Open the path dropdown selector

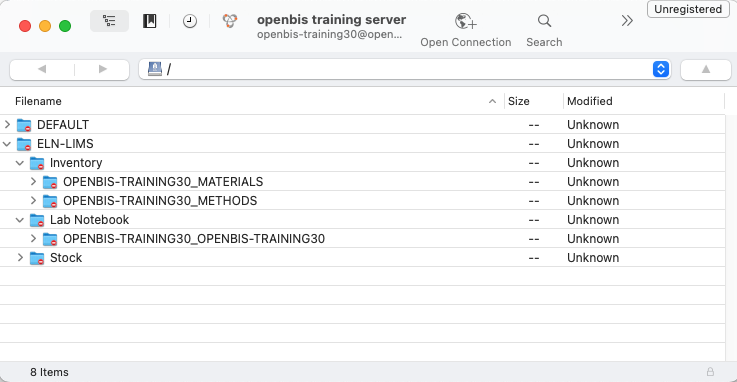tap(661, 69)
